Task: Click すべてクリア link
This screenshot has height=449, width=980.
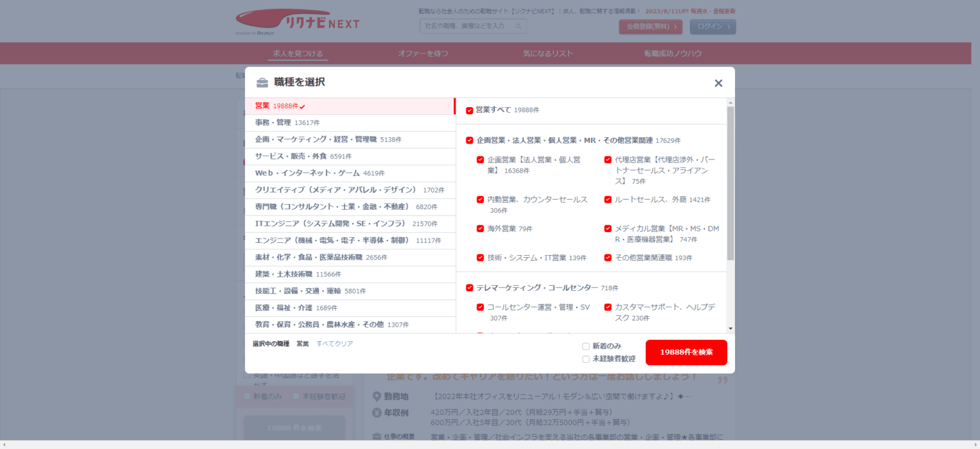Action: click(334, 344)
